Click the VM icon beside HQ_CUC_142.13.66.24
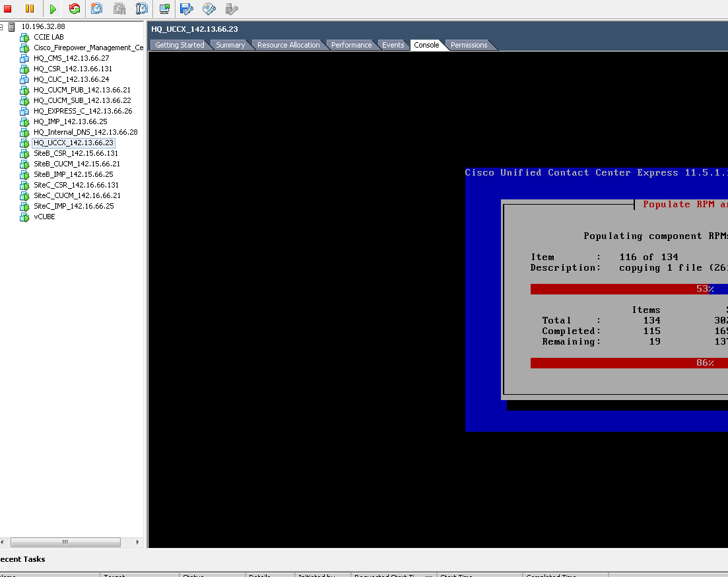Screen dimensions: 728x577 (x=24, y=79)
